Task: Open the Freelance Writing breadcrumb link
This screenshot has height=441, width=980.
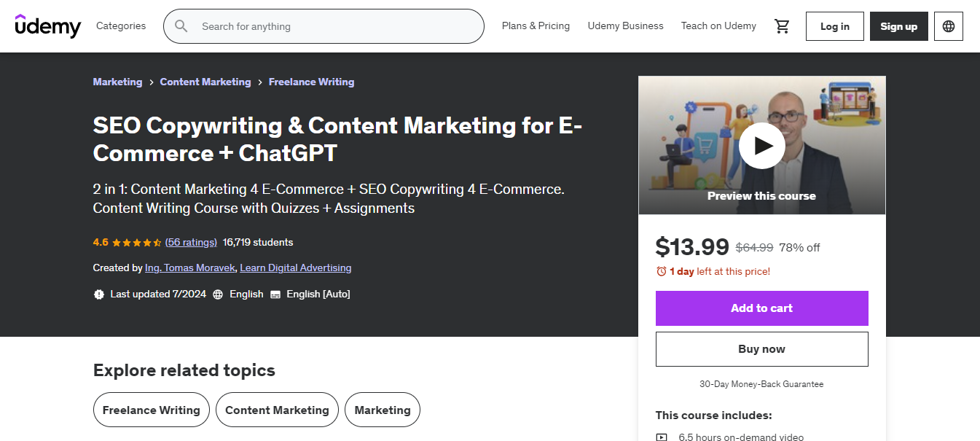Action: tap(312, 82)
